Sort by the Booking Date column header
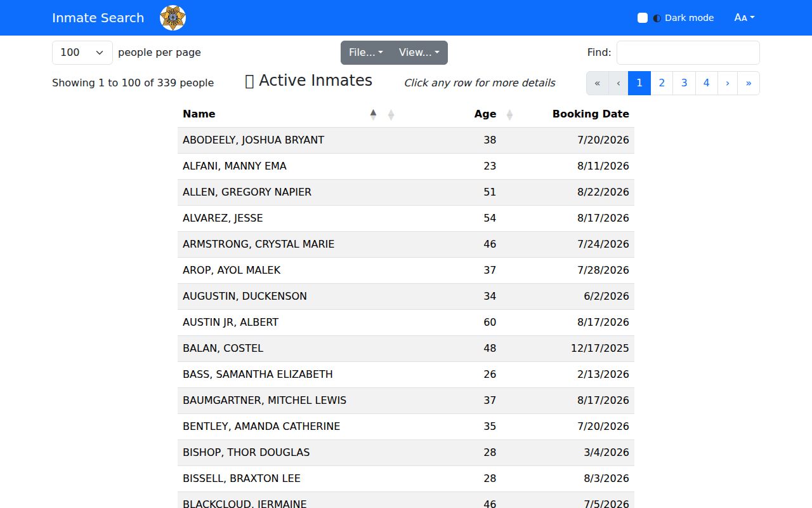The height and width of the screenshot is (508, 812). [x=591, y=114]
